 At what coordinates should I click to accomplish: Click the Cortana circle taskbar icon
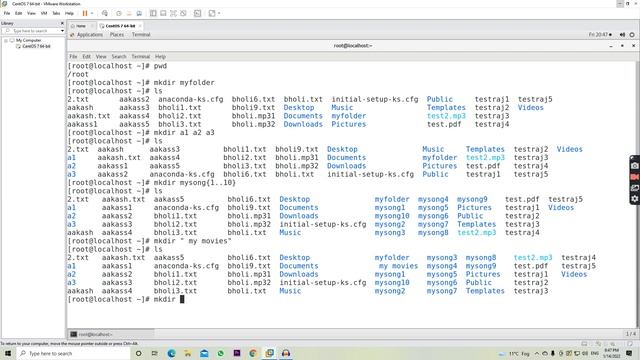pos(138,353)
